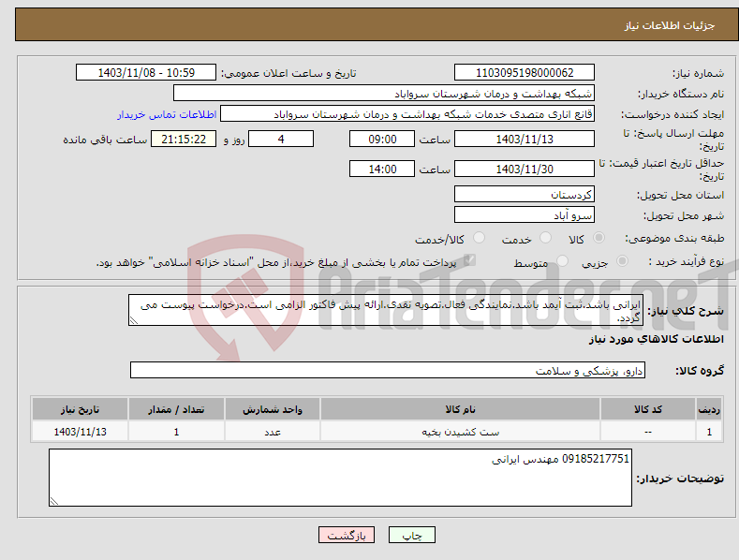
Task: Click the واحد شمارش column header
Action: pos(273,409)
